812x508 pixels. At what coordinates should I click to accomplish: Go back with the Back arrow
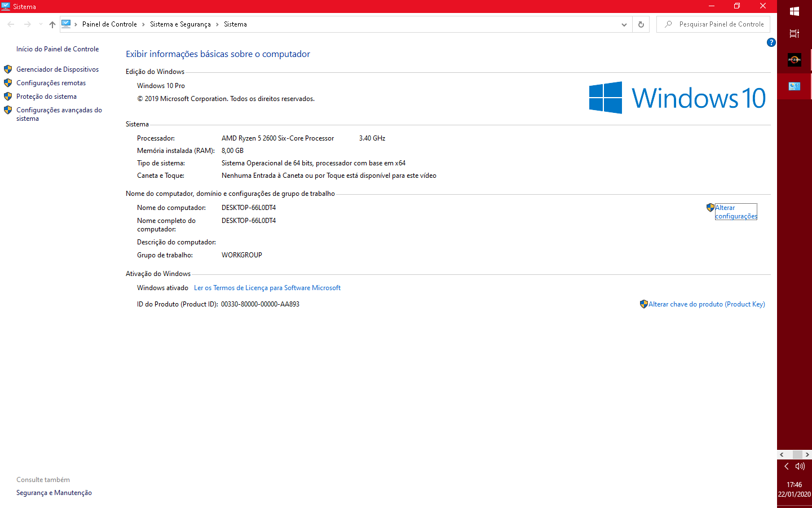tap(11, 24)
